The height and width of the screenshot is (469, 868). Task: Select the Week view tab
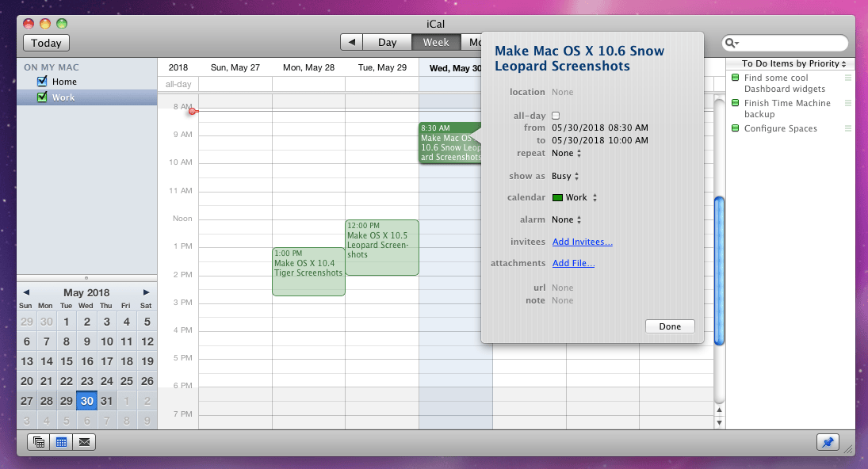click(x=436, y=42)
